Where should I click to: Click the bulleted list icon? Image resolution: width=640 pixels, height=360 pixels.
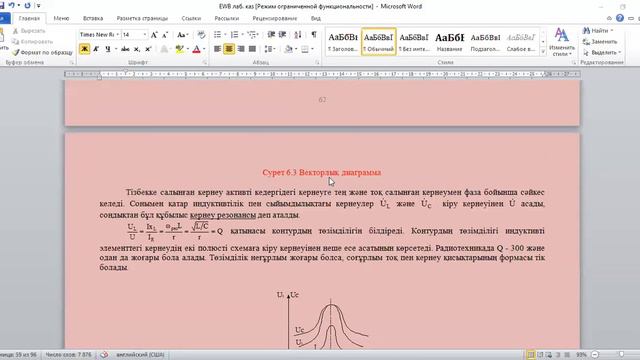(x=218, y=35)
